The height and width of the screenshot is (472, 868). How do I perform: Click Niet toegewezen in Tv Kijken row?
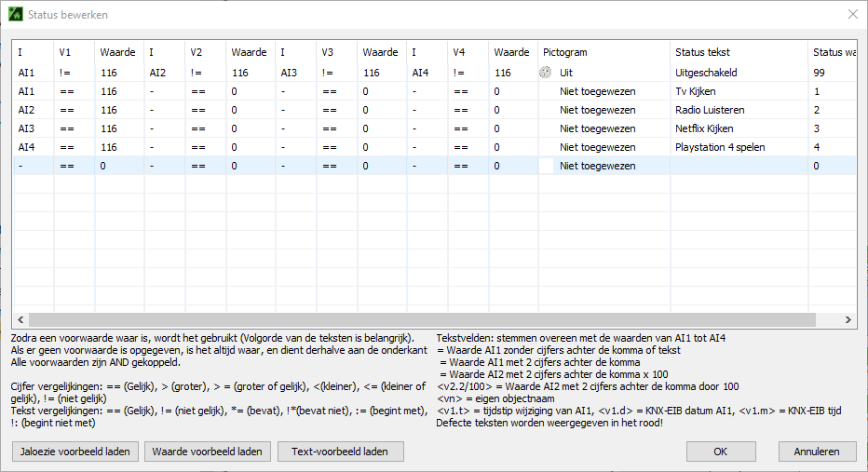tap(597, 91)
